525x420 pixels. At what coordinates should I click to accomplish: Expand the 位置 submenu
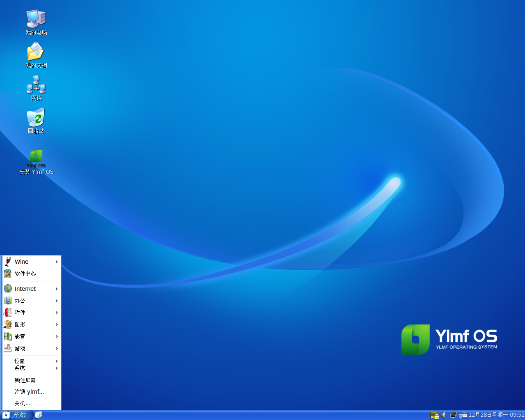click(x=32, y=361)
